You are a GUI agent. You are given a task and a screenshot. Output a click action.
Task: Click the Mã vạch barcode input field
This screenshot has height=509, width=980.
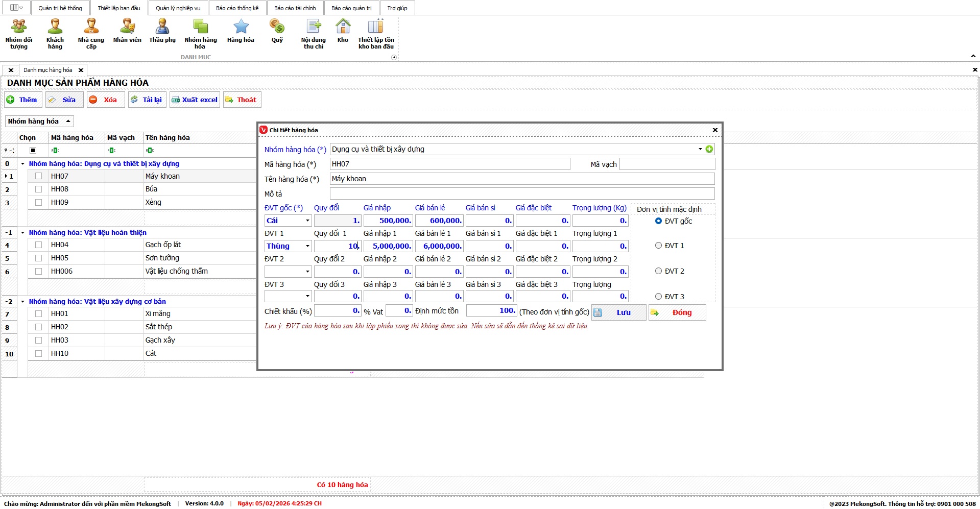(x=666, y=164)
